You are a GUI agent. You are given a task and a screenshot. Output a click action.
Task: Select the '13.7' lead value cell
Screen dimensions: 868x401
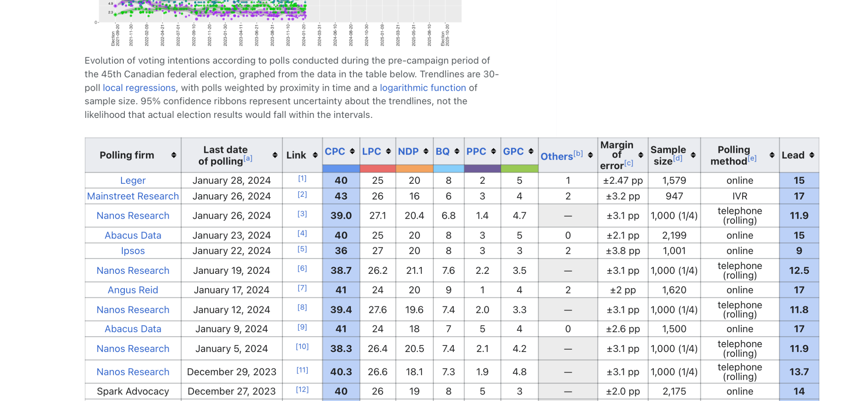[x=799, y=372]
